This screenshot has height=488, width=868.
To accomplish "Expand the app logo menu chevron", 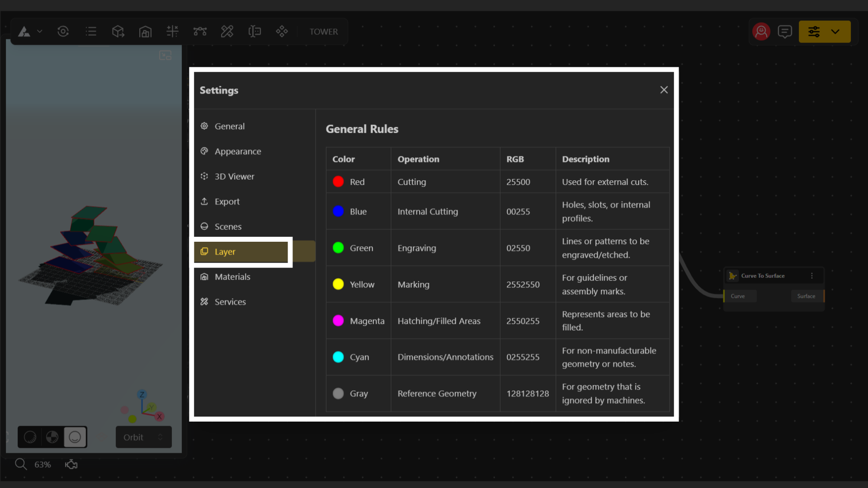I will [x=40, y=32].
